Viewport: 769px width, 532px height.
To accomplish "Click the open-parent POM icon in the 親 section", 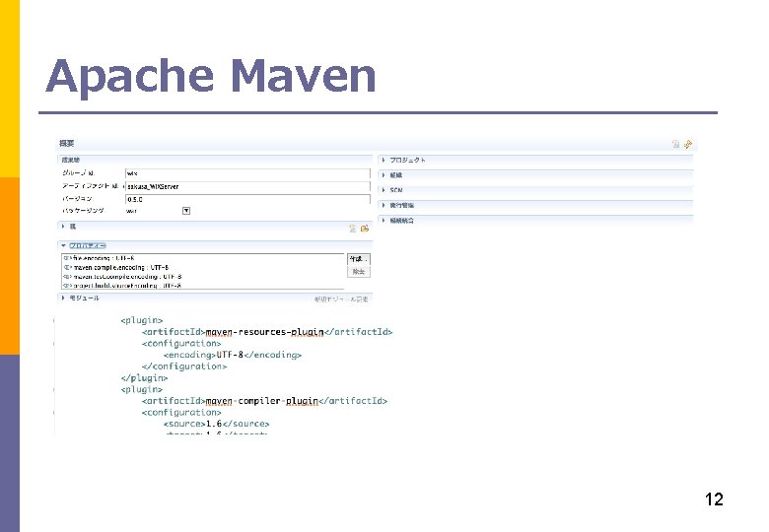I will [x=365, y=229].
